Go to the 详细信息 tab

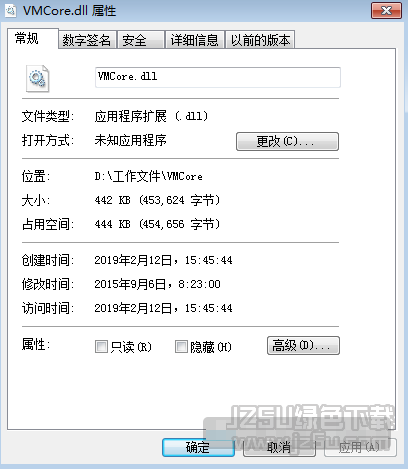195,40
